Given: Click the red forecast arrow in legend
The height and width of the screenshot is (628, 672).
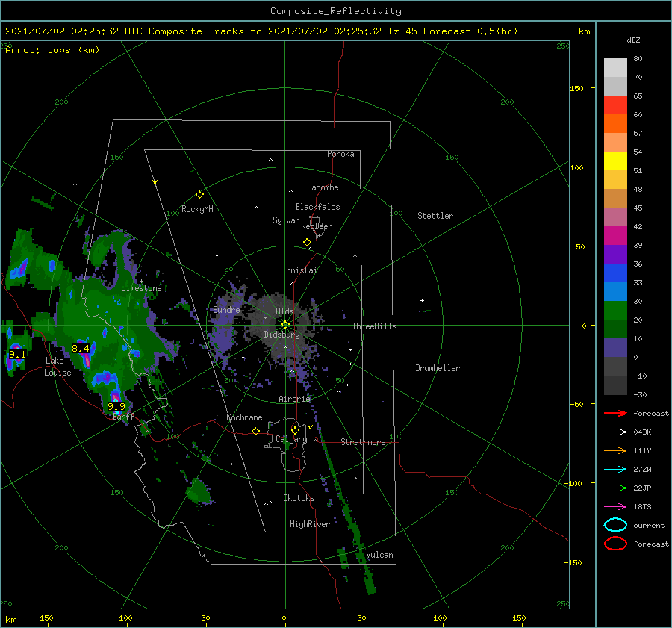Looking at the screenshot, I should [x=615, y=413].
